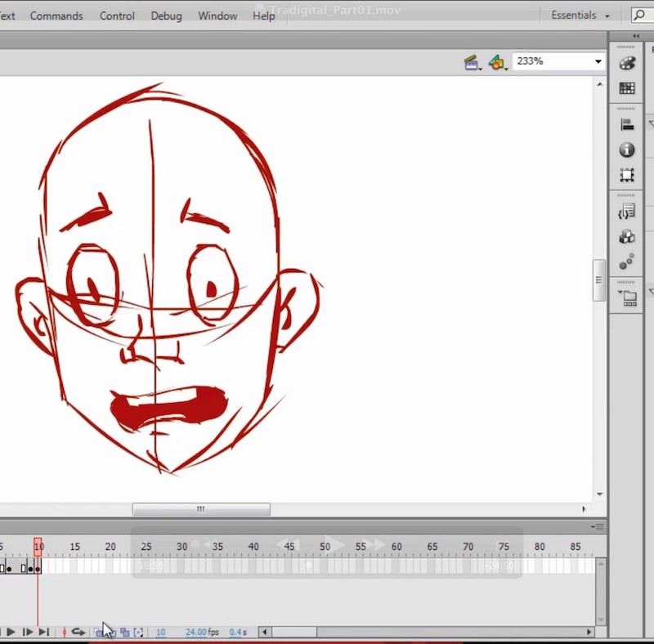Toggle Edit Multiple Frames mode
The height and width of the screenshot is (644, 654).
point(126,632)
